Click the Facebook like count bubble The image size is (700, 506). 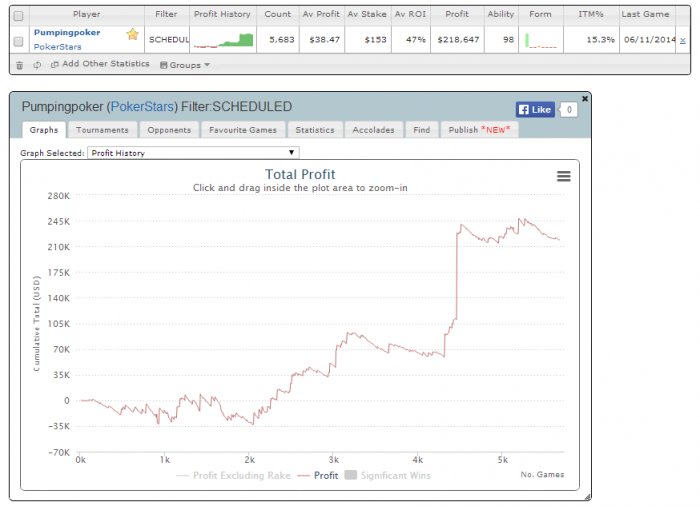pos(569,109)
